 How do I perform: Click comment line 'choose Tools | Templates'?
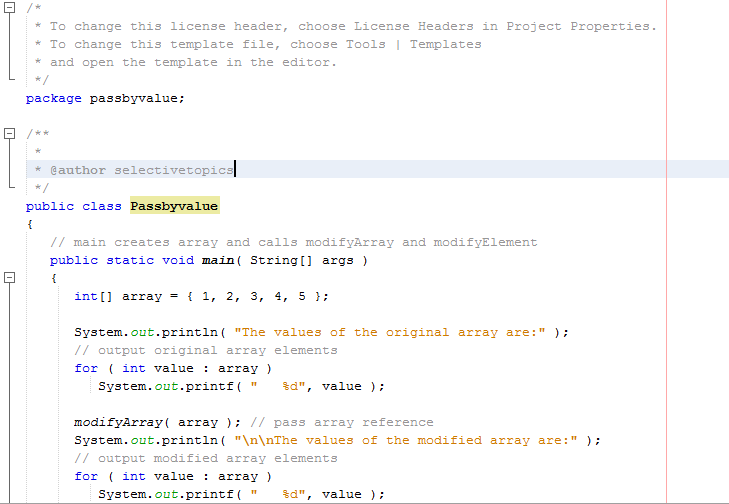pyautogui.click(x=258, y=44)
